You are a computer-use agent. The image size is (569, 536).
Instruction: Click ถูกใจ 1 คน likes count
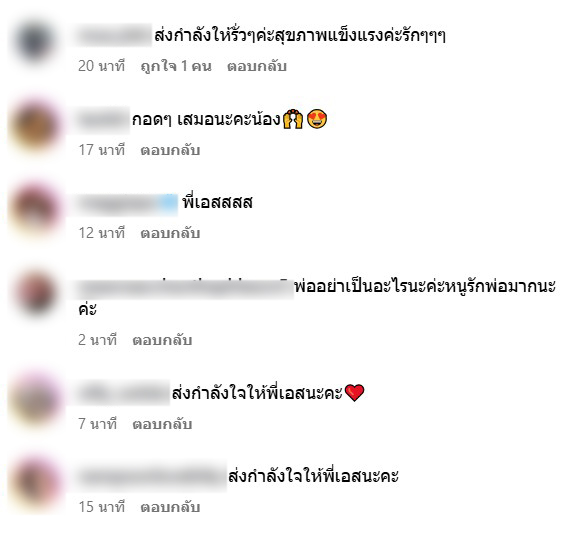(176, 66)
